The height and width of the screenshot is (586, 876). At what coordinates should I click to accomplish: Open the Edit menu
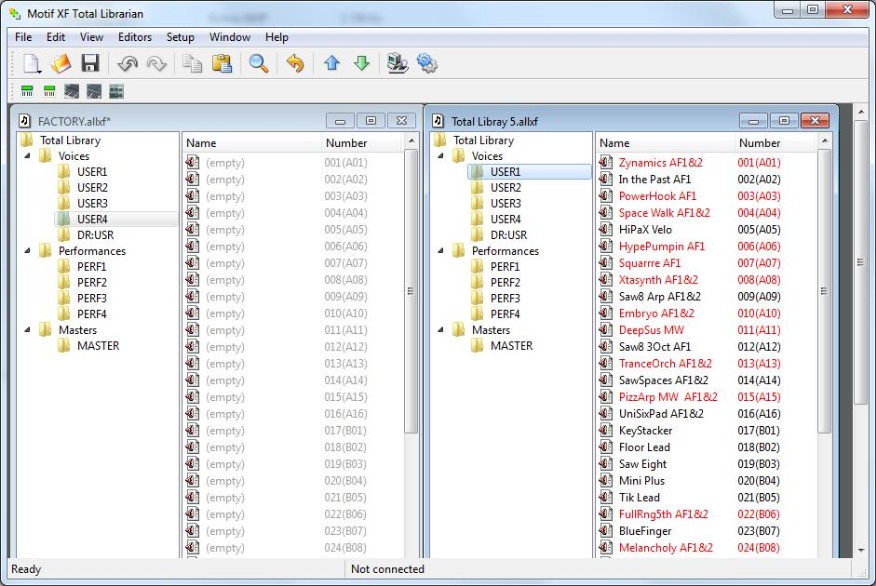(55, 37)
